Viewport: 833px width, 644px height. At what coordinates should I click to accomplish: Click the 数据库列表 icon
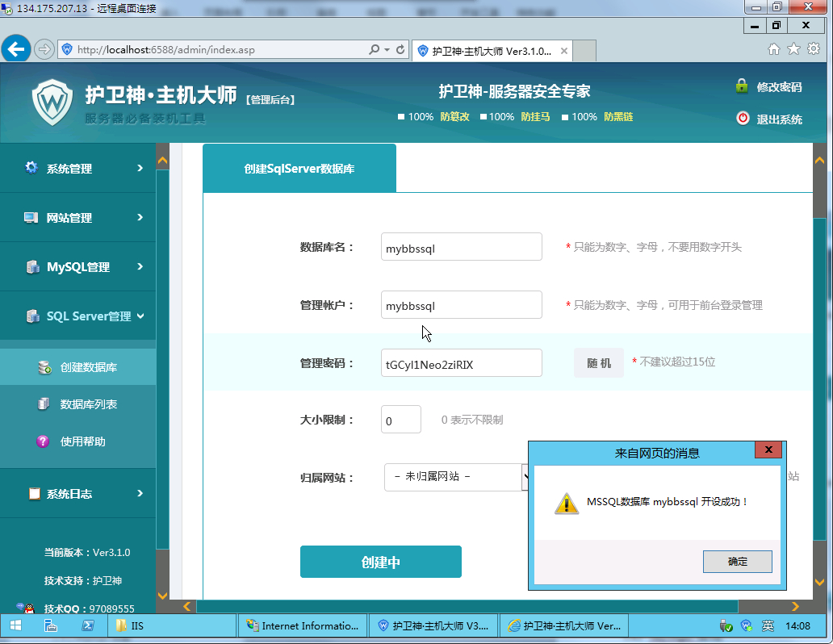(x=43, y=404)
